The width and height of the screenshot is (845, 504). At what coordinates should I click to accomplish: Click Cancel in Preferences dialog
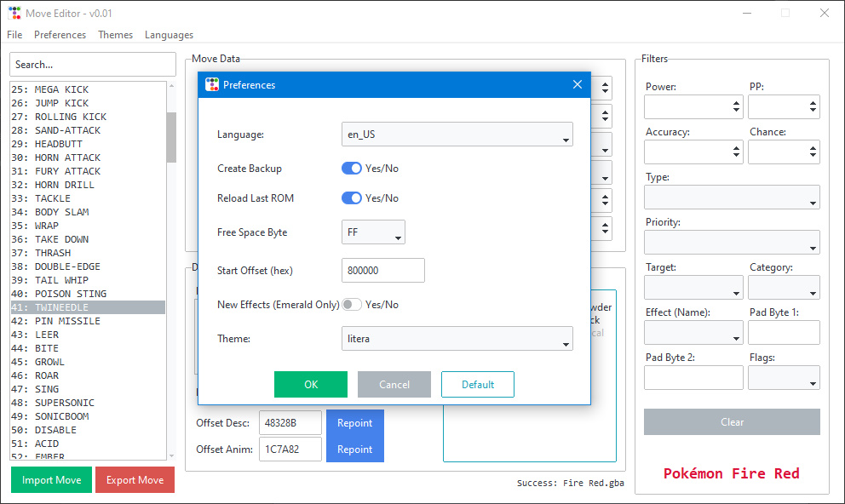(394, 384)
